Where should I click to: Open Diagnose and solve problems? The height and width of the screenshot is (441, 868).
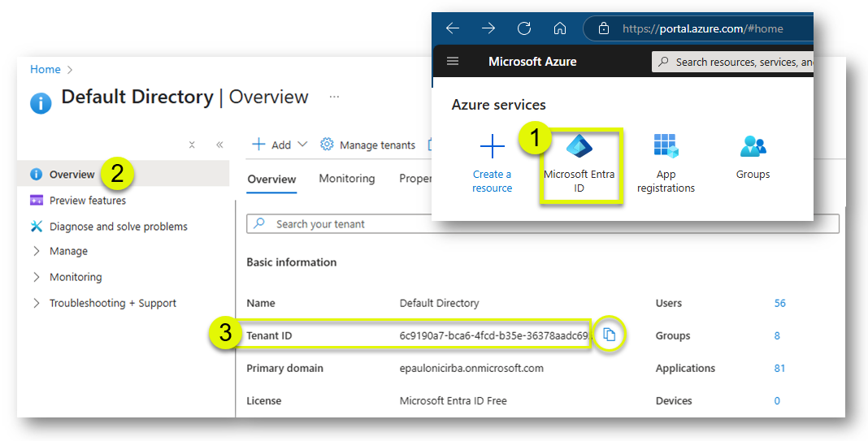(x=109, y=227)
